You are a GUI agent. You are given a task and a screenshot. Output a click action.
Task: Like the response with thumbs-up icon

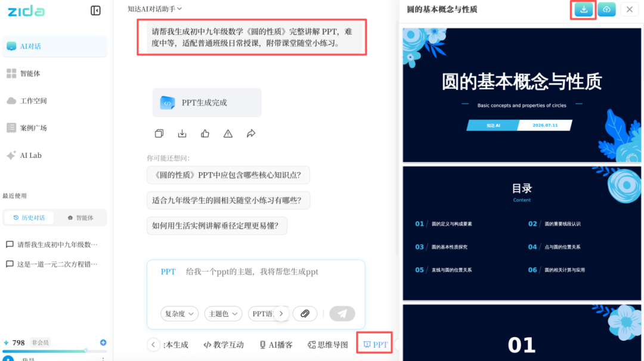point(205,133)
